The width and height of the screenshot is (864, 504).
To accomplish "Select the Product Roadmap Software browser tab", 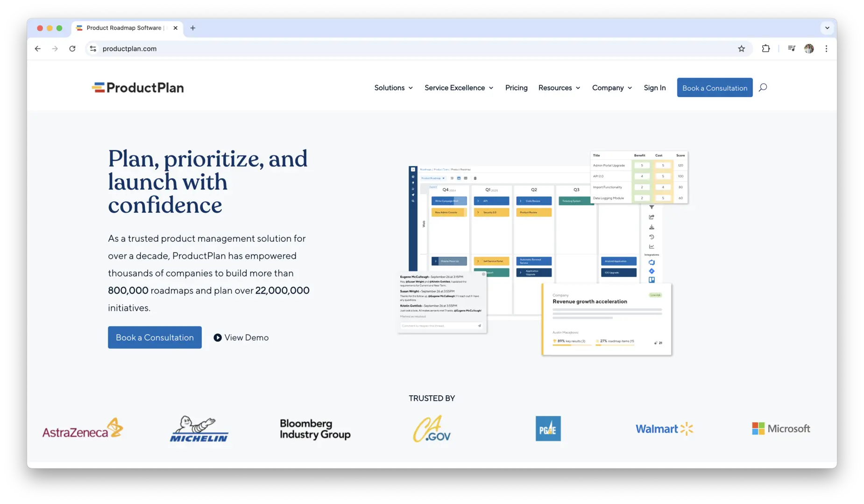I will point(124,28).
